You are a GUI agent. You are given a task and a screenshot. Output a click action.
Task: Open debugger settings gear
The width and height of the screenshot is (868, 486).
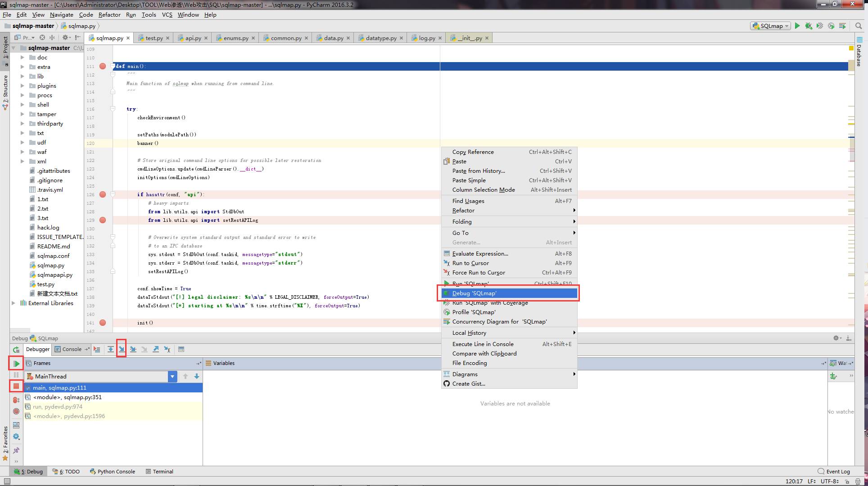pos(16,436)
